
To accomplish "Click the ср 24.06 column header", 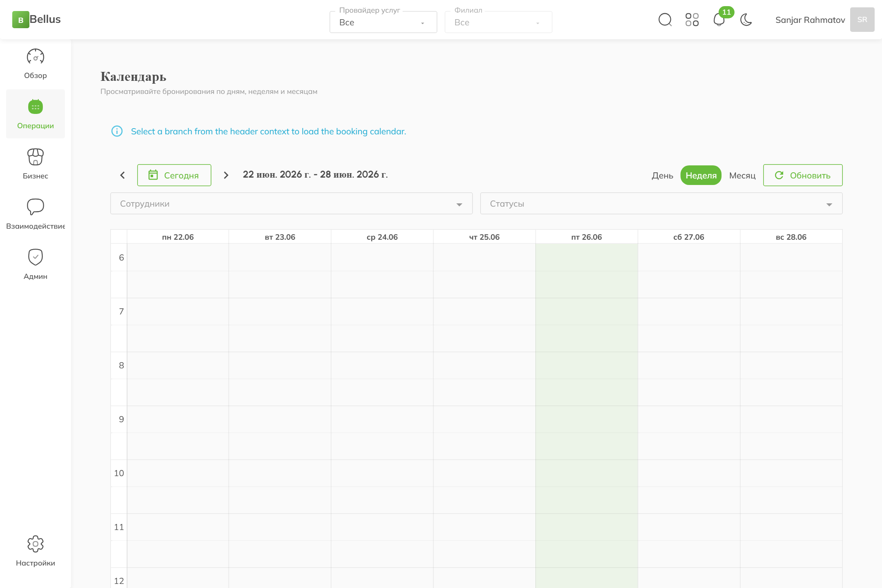I will (382, 237).
